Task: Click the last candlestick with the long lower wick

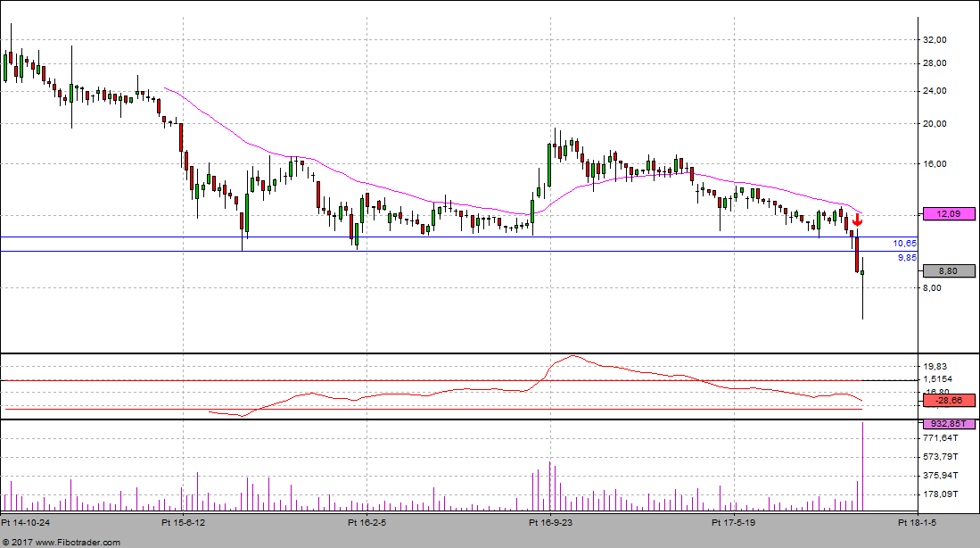Action: [862, 287]
